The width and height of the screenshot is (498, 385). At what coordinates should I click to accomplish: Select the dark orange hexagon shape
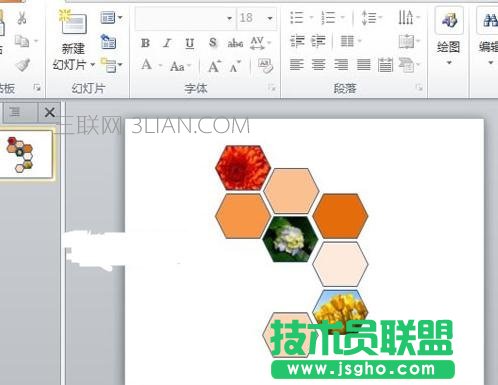pos(340,216)
